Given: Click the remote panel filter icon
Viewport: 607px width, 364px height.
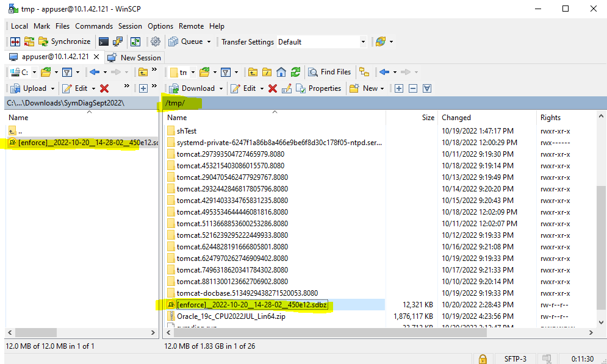Looking at the screenshot, I should pyautogui.click(x=226, y=72).
